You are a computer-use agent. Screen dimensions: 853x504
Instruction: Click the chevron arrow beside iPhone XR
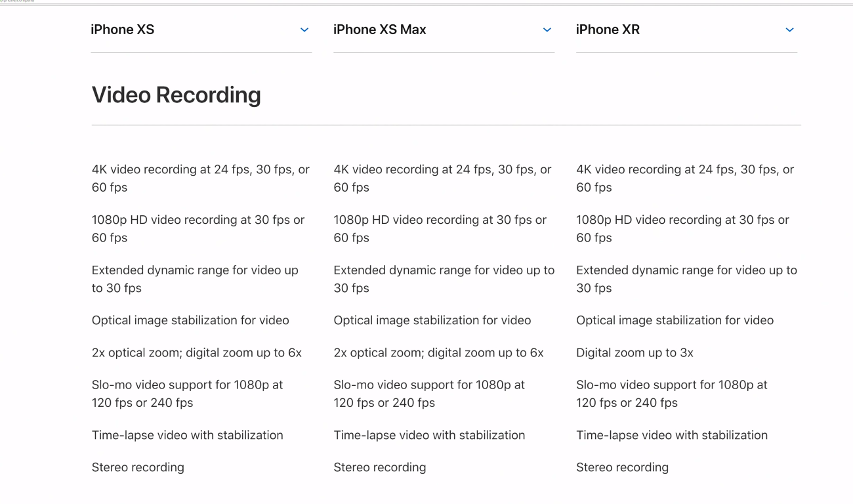pyautogui.click(x=789, y=30)
